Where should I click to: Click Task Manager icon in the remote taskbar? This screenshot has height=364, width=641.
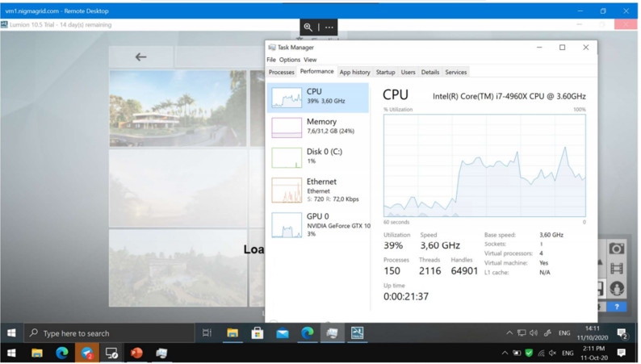click(333, 334)
